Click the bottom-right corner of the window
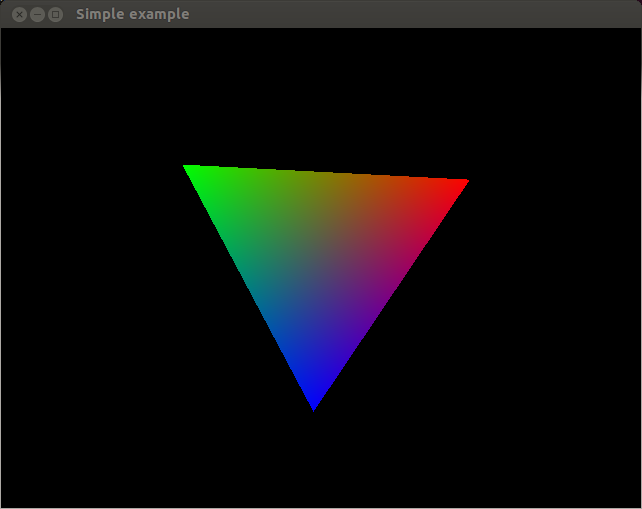Viewport: 642px width, 509px height. pyautogui.click(x=639, y=506)
